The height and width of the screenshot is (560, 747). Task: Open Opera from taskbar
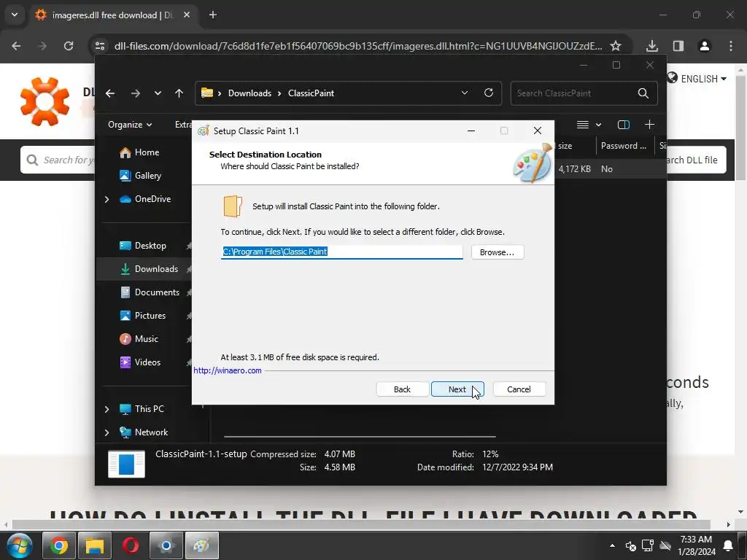(131, 545)
